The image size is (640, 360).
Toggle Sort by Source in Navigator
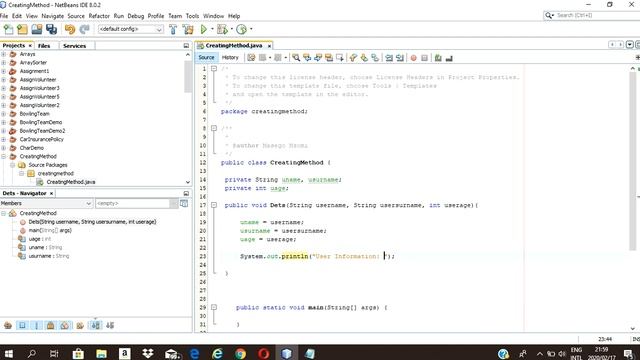[x=110, y=325]
